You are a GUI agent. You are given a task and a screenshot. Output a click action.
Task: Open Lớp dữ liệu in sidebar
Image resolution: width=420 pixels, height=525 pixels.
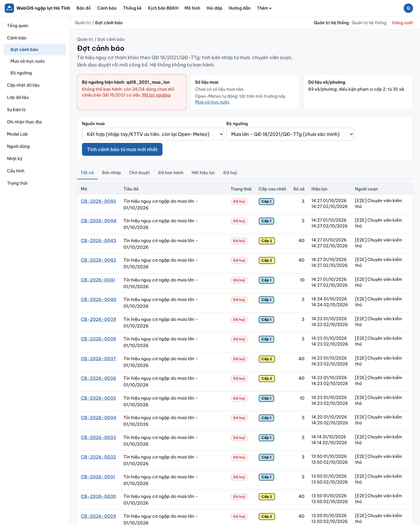35,97
